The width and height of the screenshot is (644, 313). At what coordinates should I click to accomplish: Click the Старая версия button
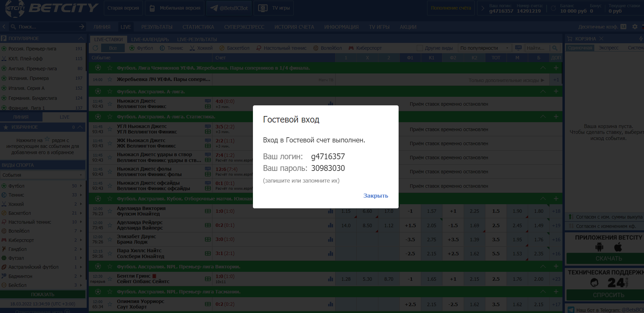pyautogui.click(x=123, y=8)
